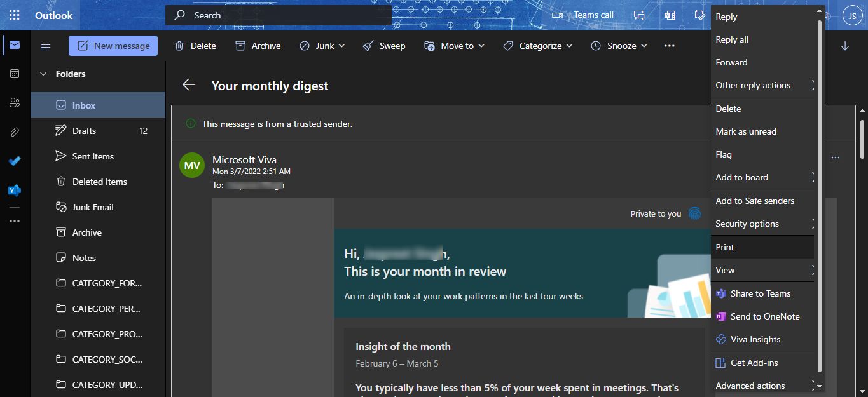Image resolution: width=868 pixels, height=397 pixels.
Task: Open the app launcher grid
Action: pos(15,15)
